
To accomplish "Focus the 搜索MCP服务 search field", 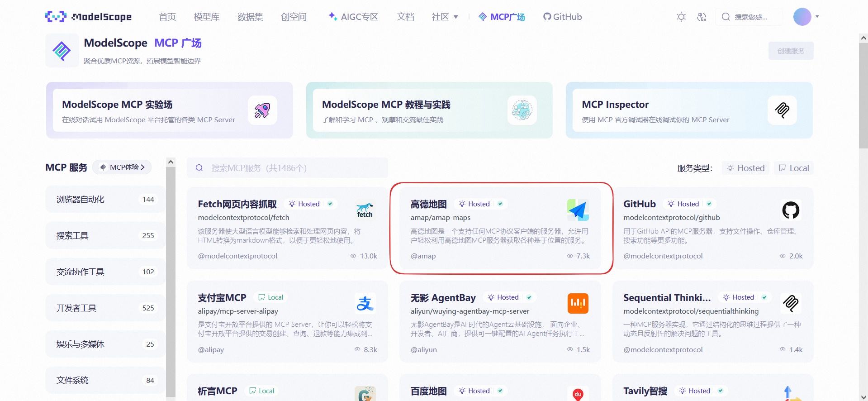I will tap(287, 168).
